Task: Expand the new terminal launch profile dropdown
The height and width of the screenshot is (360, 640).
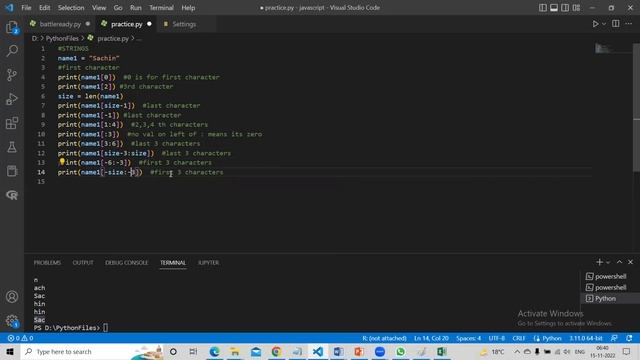Action: [608, 262]
